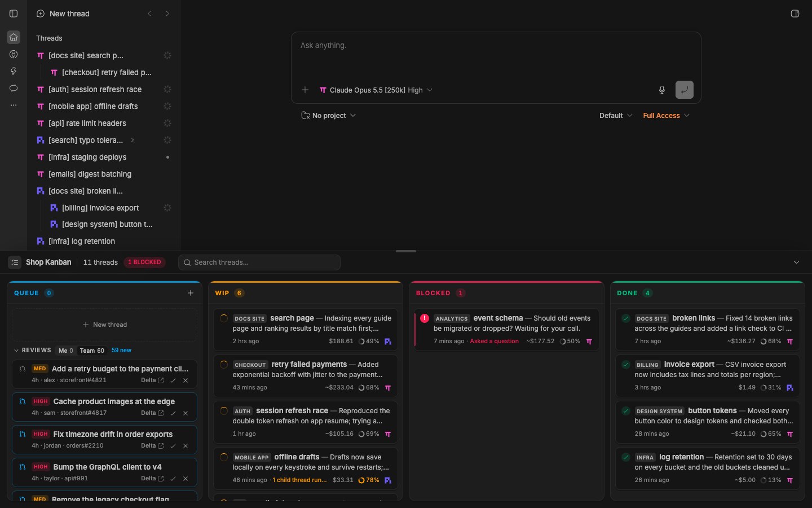The height and width of the screenshot is (508, 812).
Task: Click the lightning bolt icon in sidebar rail
Action: (14, 71)
